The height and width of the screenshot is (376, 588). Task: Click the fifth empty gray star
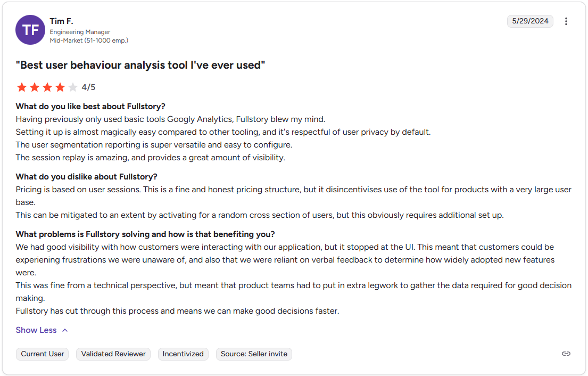73,87
